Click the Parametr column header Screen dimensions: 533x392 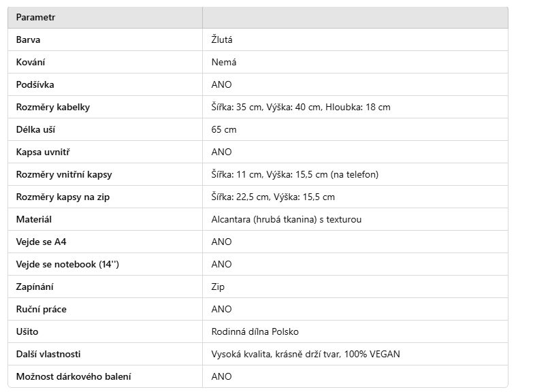35,17
